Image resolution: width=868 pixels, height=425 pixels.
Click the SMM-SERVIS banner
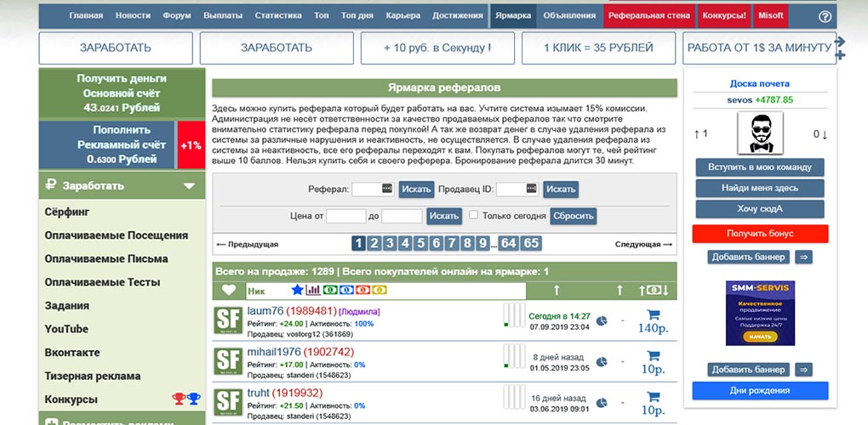click(x=760, y=314)
